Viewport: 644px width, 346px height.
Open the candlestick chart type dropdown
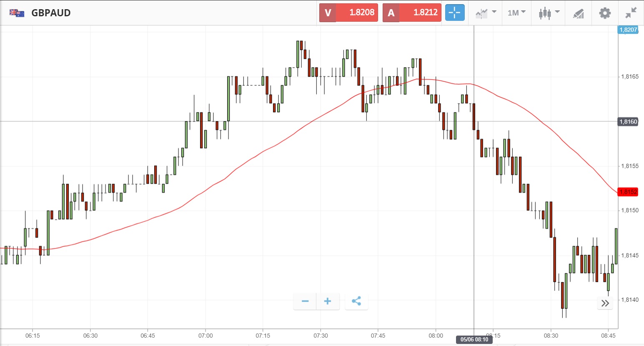(549, 13)
